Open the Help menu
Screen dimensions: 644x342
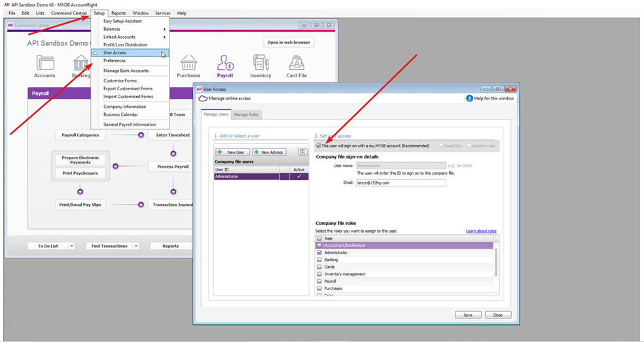(x=181, y=13)
